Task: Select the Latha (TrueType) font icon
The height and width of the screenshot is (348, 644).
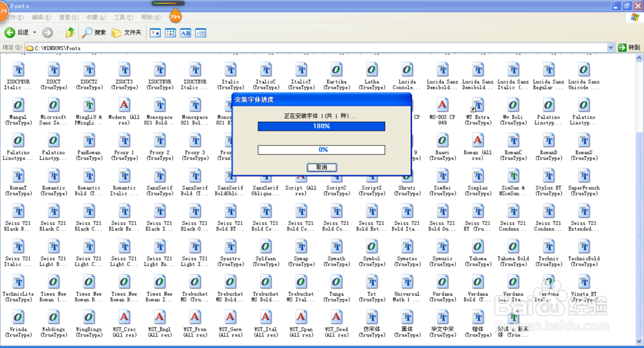Action: pos(372,70)
